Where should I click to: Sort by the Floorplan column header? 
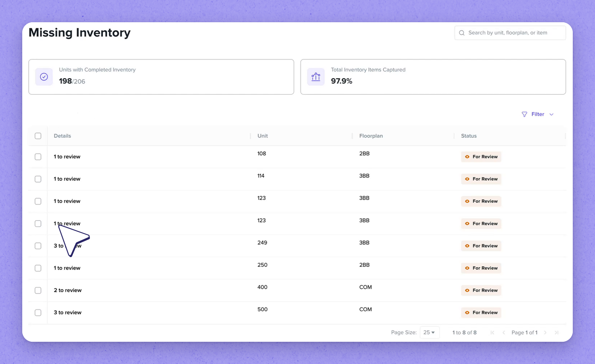click(x=371, y=136)
